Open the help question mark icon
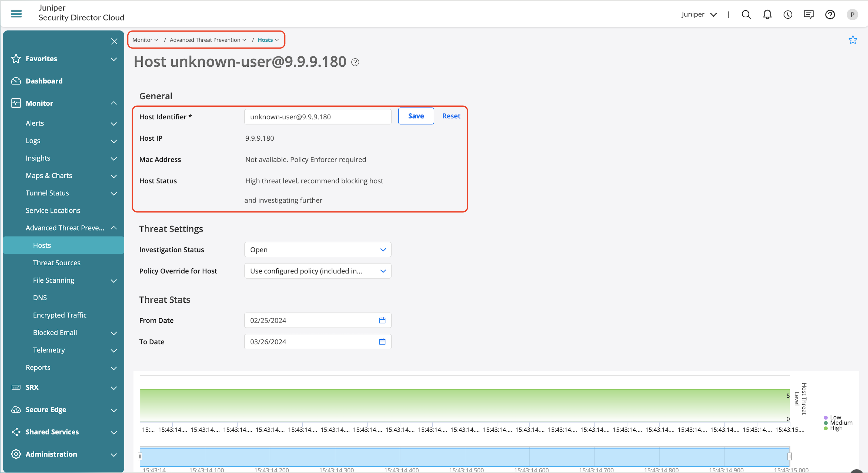This screenshot has width=868, height=473. click(x=830, y=15)
